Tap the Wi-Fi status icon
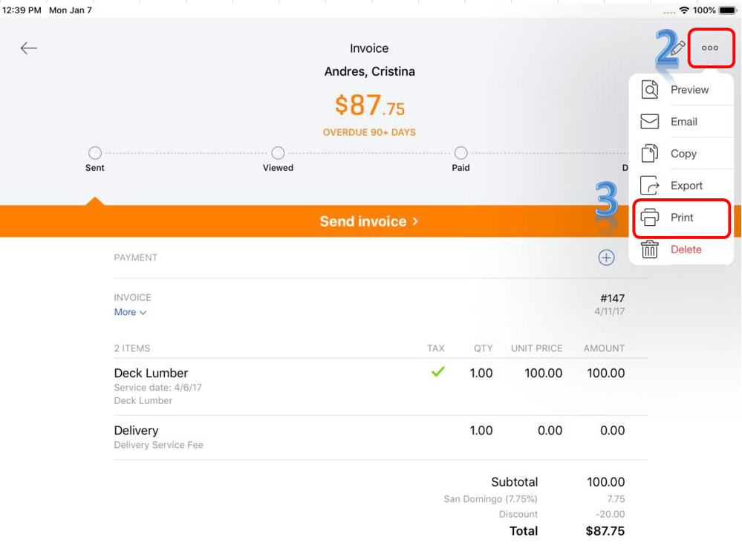Image resolution: width=742 pixels, height=560 pixels. coord(683,10)
